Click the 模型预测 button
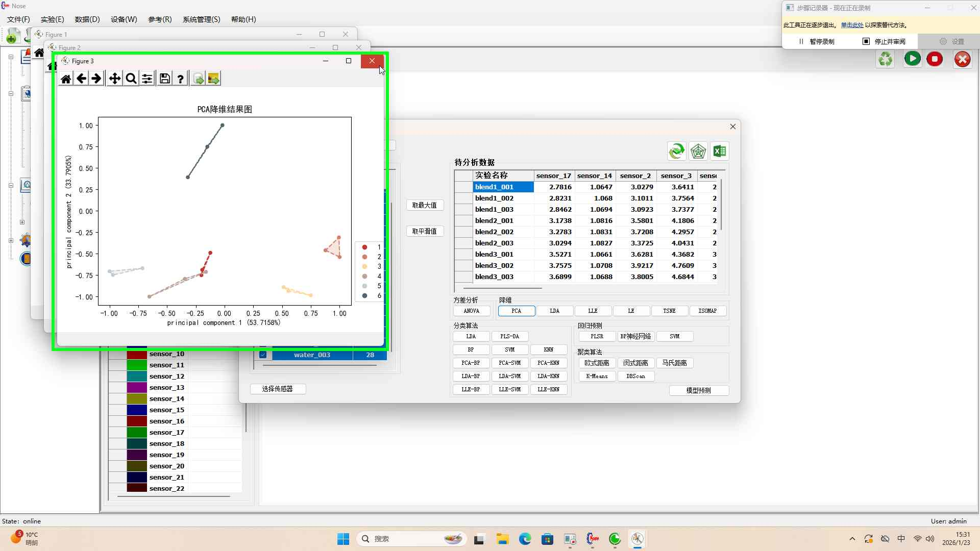The height and width of the screenshot is (551, 980). click(698, 390)
